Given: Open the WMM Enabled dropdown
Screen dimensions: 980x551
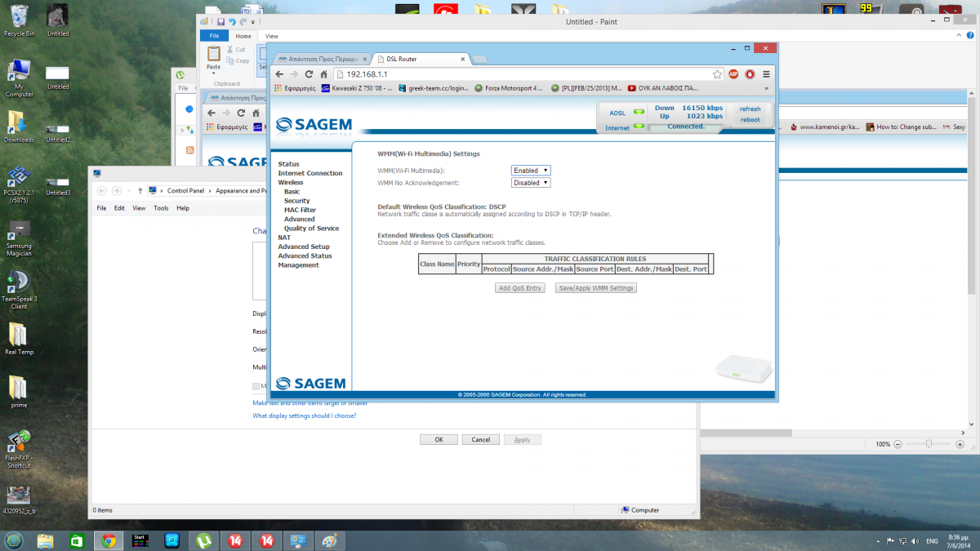Looking at the screenshot, I should pyautogui.click(x=531, y=171).
